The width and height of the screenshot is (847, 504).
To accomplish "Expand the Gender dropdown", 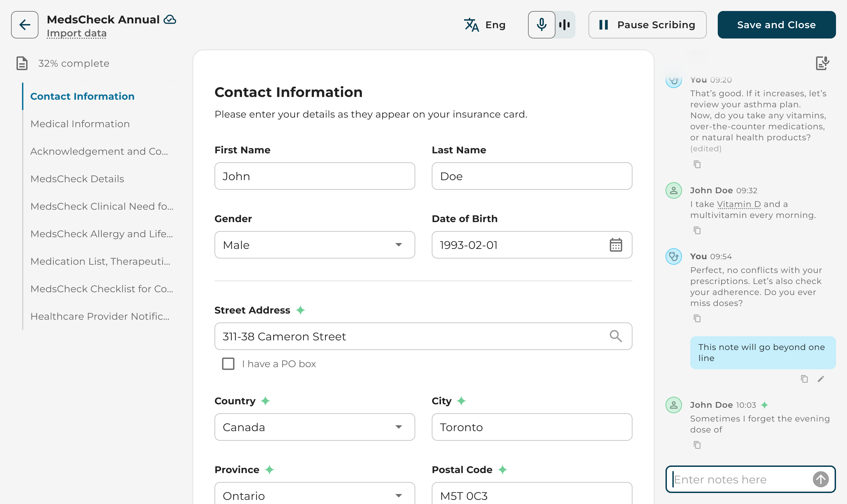I will (x=315, y=245).
